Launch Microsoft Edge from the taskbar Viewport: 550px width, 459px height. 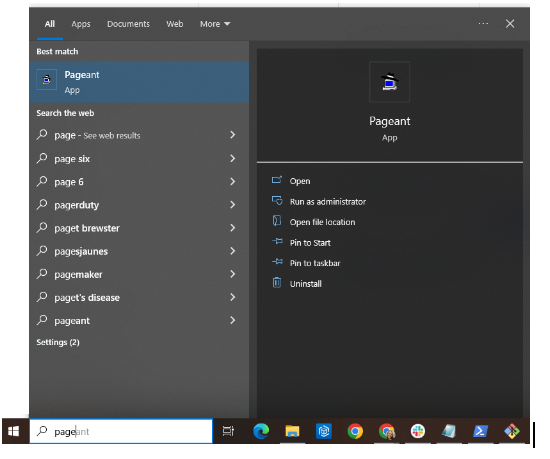[x=261, y=431]
